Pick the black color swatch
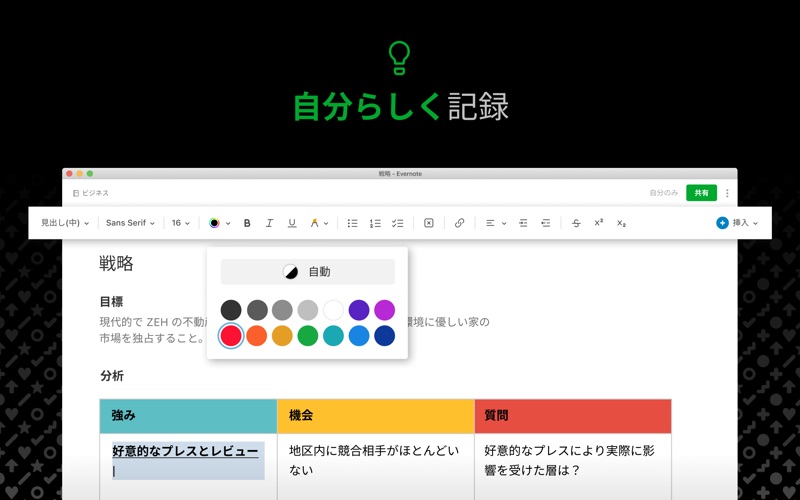Image resolution: width=800 pixels, height=500 pixels. click(x=231, y=310)
